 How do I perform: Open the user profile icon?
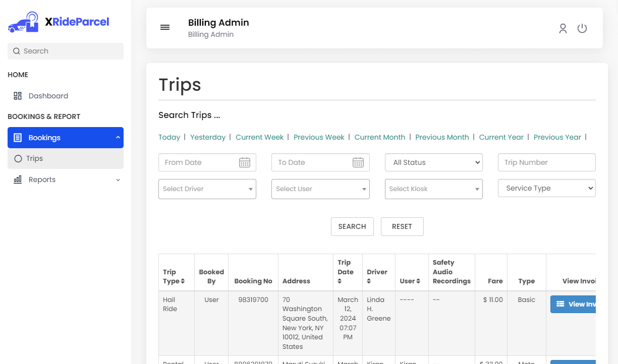563,28
